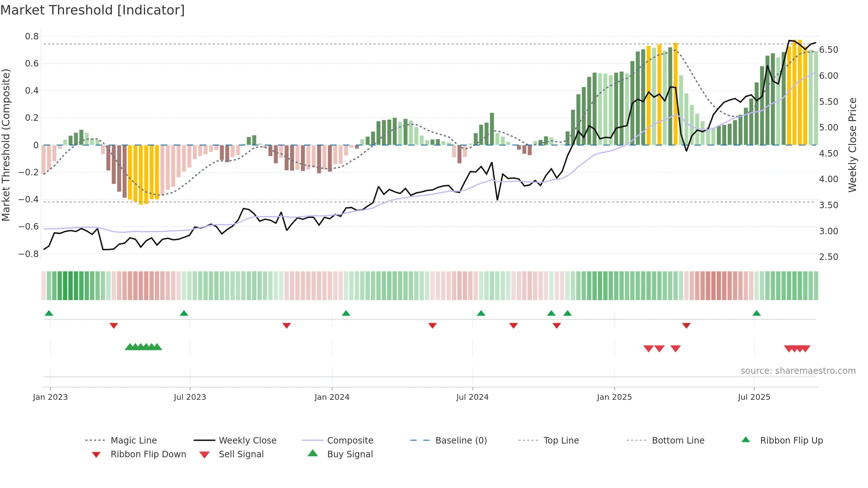Click the Jul 2023 x-axis label
The image size is (868, 488).
(x=190, y=397)
